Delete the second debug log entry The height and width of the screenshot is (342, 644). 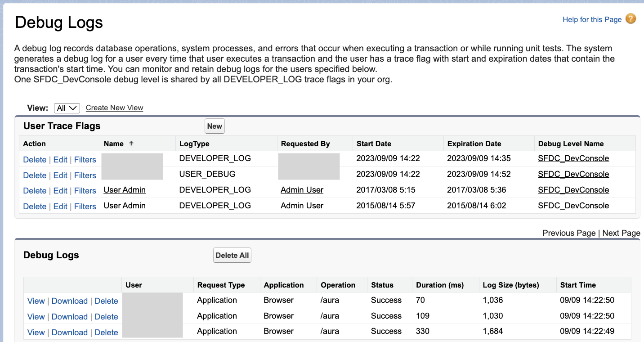(x=106, y=316)
